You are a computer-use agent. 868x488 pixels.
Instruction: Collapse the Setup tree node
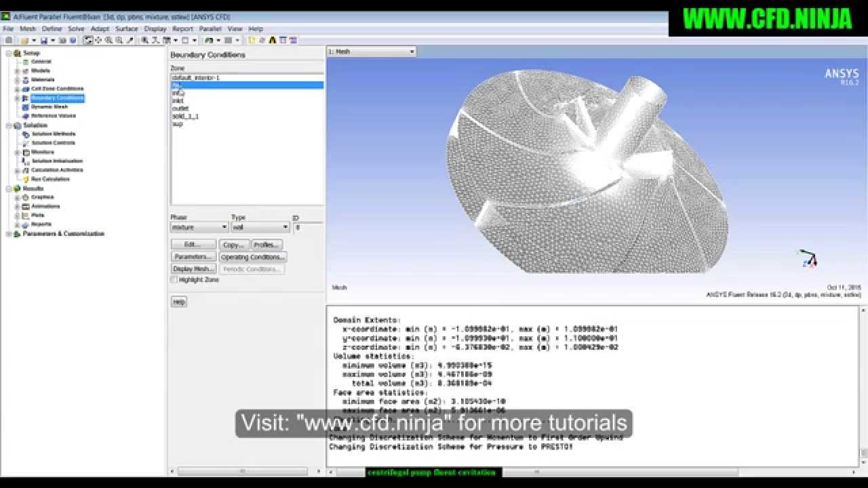pos(9,53)
